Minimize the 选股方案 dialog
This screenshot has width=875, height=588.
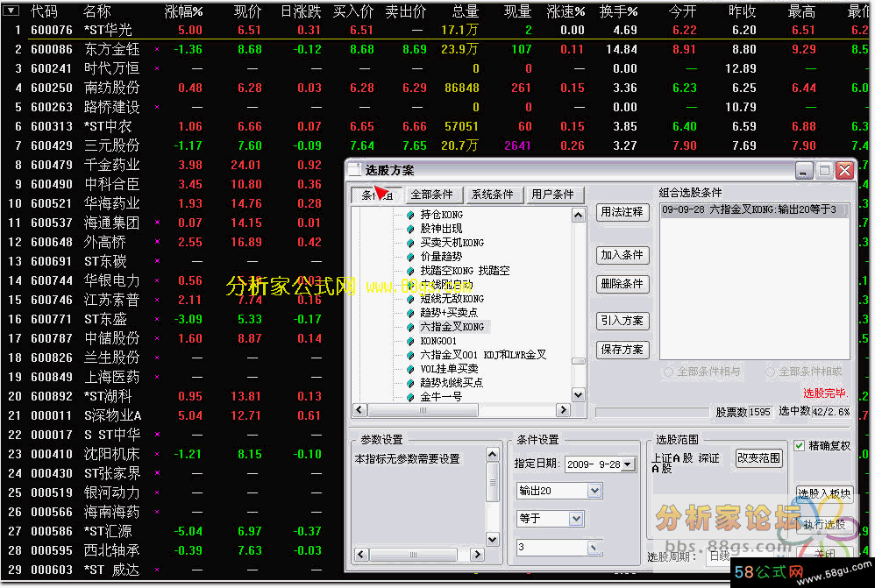(804, 170)
